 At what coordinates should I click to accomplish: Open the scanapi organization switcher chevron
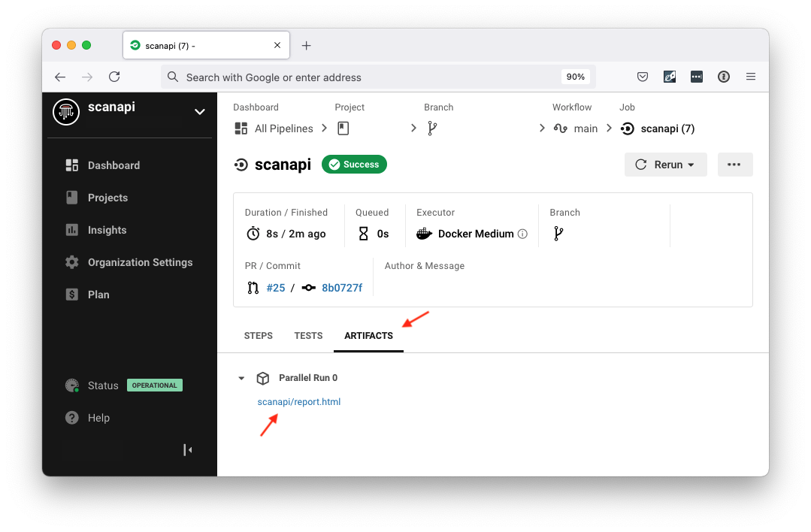coord(199,111)
